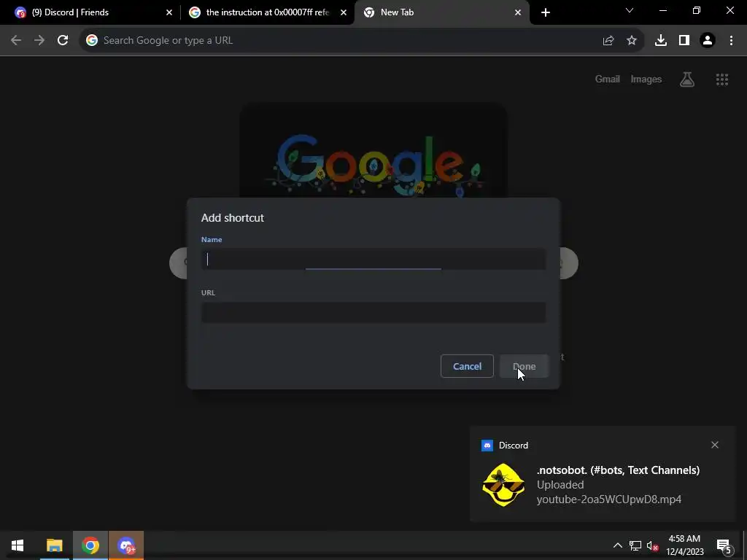Screen dimensions: 747x560
Task: Open Chrome three-dot menu
Action: 731,41
